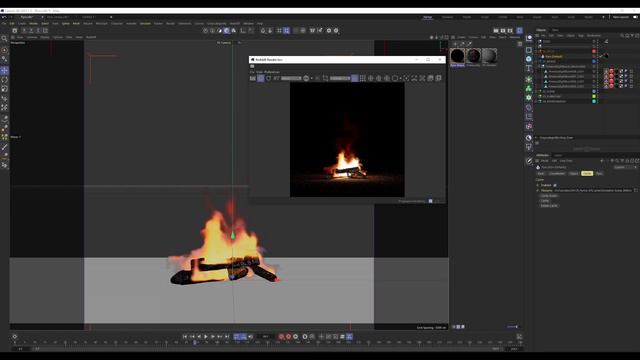This screenshot has height=360, width=640.
Task: Go to start of animation in timeline
Action: pos(185,336)
